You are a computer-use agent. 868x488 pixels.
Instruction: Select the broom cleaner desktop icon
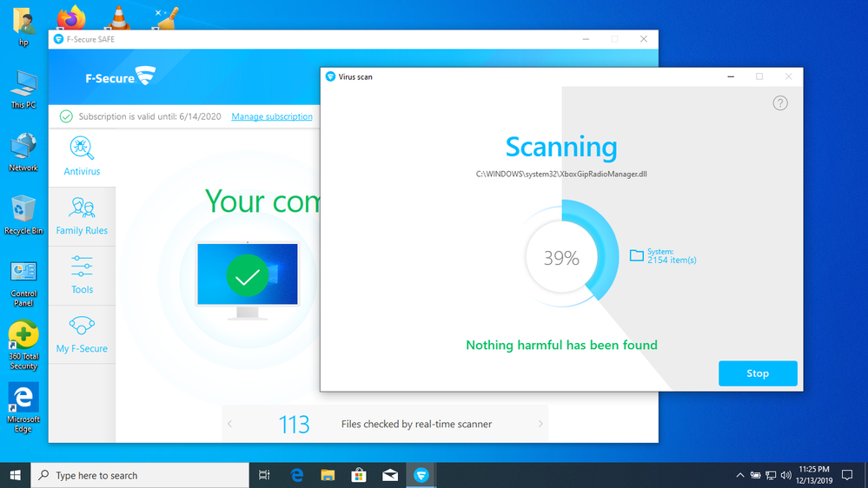pos(165,17)
